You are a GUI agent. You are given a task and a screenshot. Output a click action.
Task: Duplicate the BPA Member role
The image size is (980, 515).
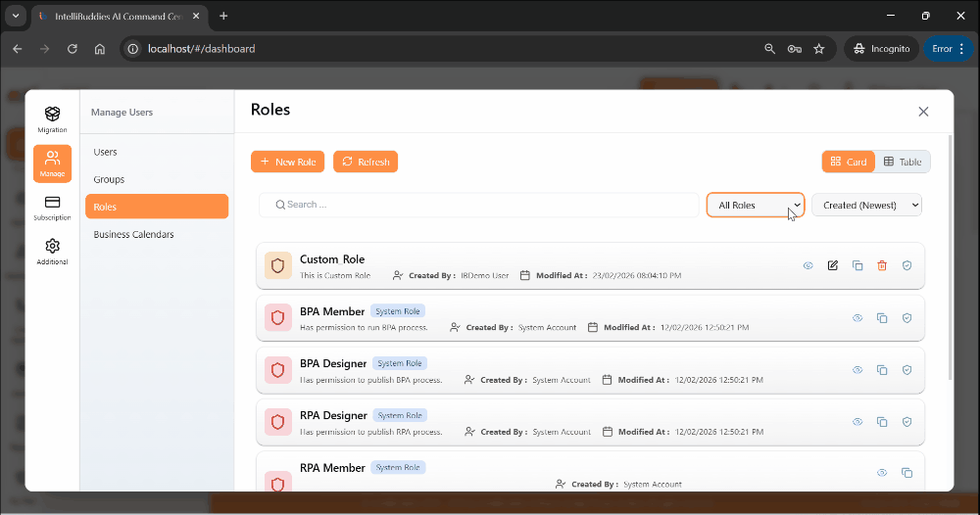pyautogui.click(x=882, y=318)
